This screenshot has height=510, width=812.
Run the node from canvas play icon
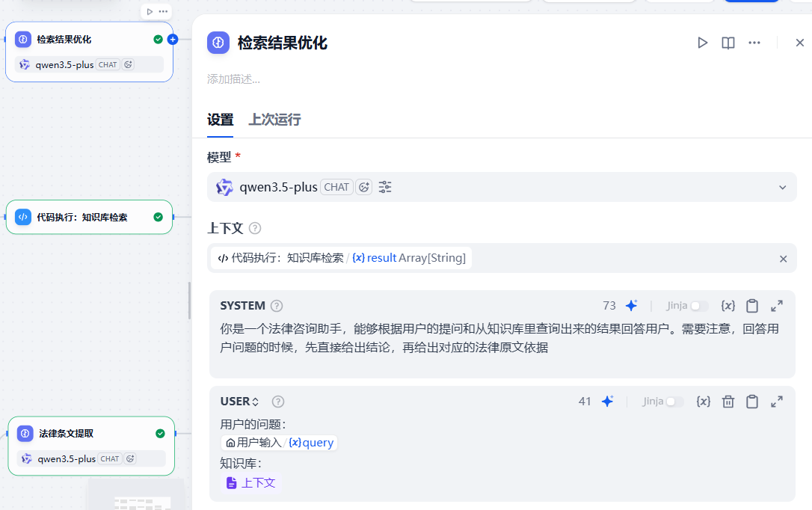click(150, 11)
